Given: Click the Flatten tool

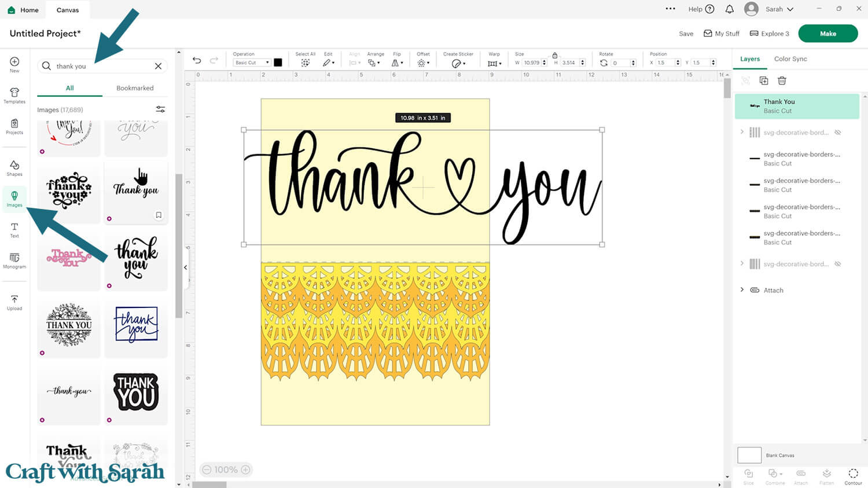Looking at the screenshot, I should point(827,476).
